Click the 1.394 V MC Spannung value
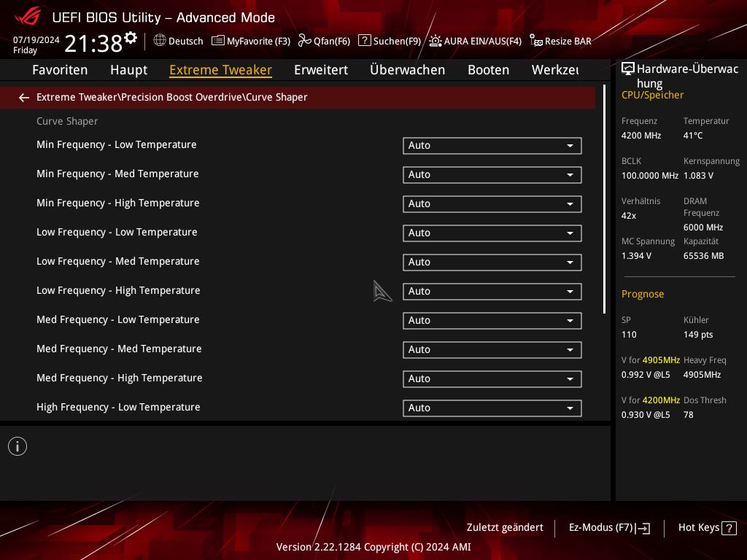This screenshot has height=560, width=747. (x=636, y=256)
